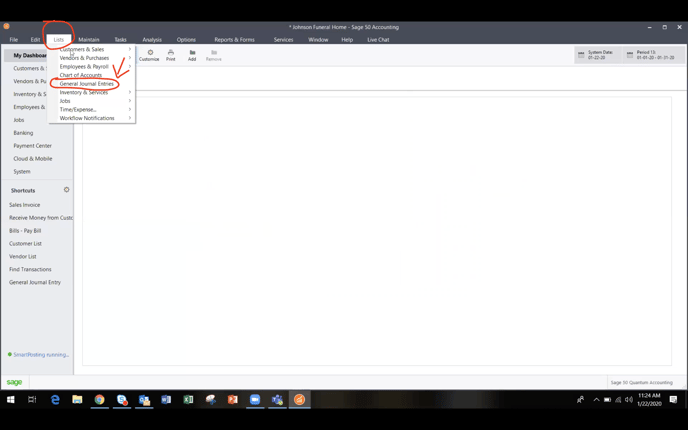Expand Customers & Sales submenu
The width and height of the screenshot is (688, 430).
tap(92, 49)
